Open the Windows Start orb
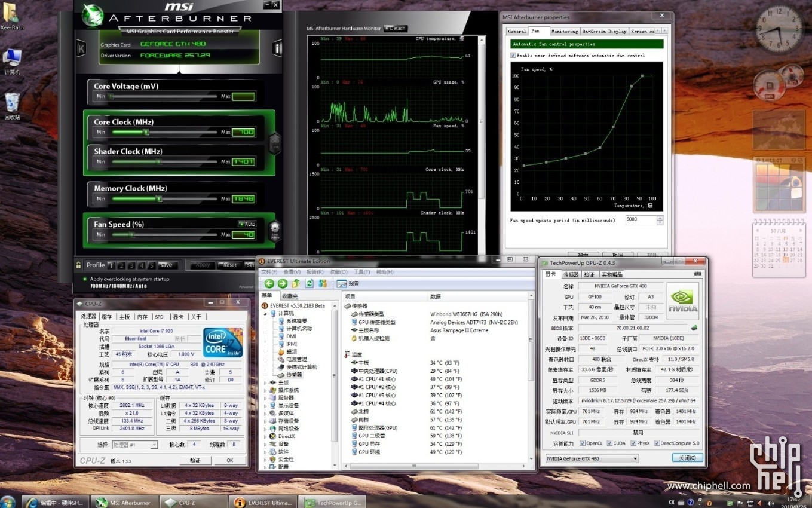Viewport: 812px width, 508px height. tap(8, 501)
